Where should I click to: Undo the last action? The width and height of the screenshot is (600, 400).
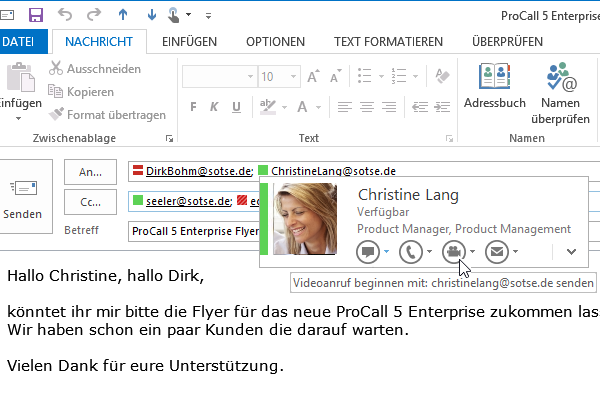[65, 15]
